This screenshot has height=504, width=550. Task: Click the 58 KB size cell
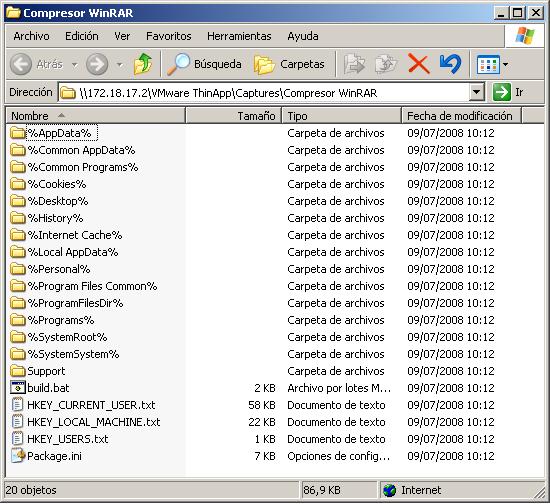[x=262, y=405]
